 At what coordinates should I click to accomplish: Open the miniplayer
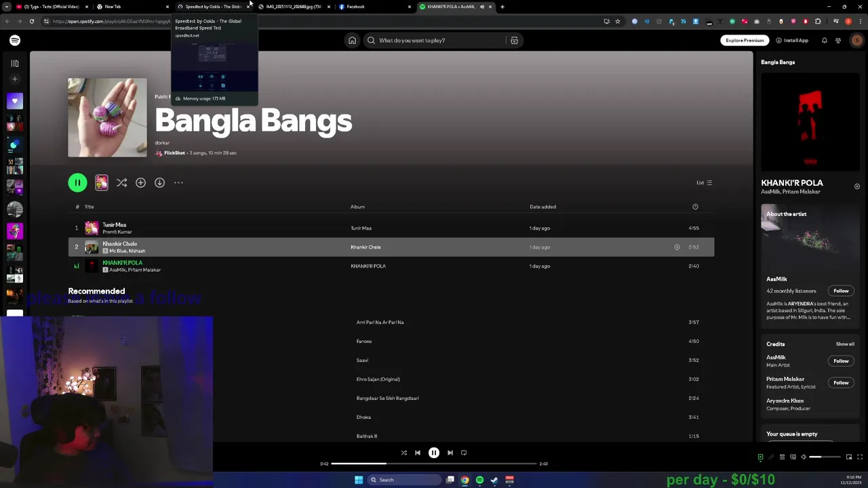(x=849, y=457)
